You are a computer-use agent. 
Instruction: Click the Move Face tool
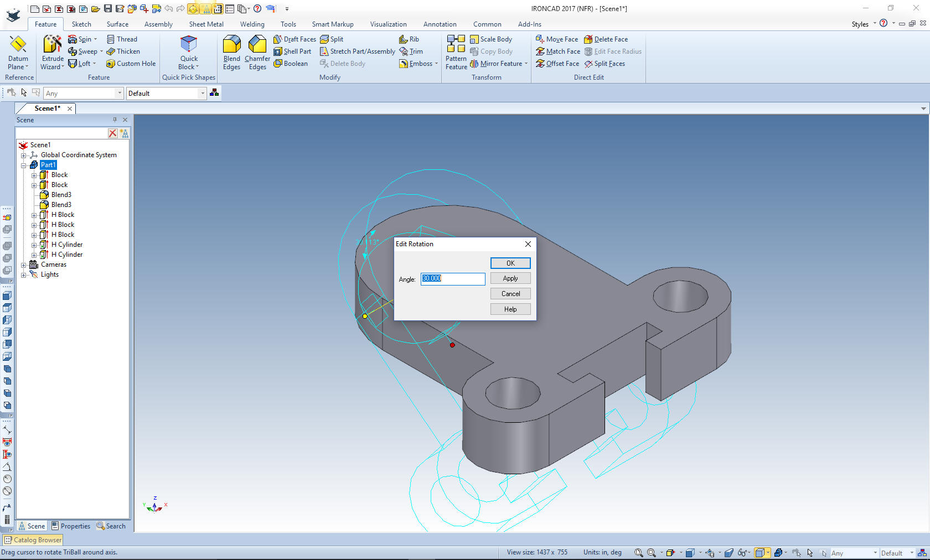click(x=557, y=39)
